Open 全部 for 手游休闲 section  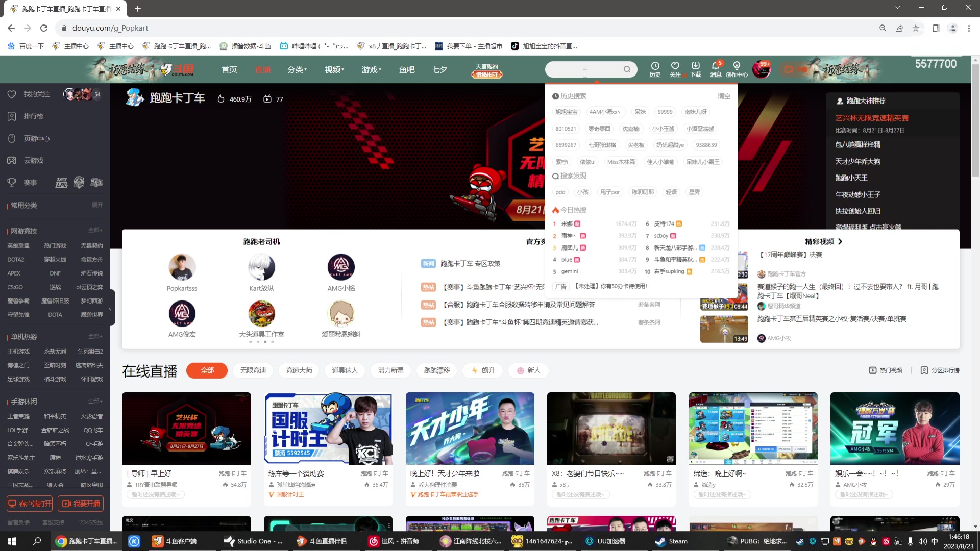95,402
